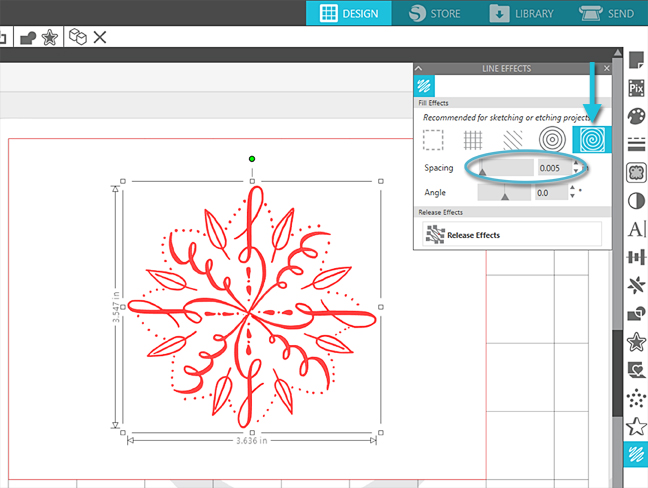Image resolution: width=648 pixels, height=488 pixels.
Task: Click the Release Effects button
Action: 512,234
